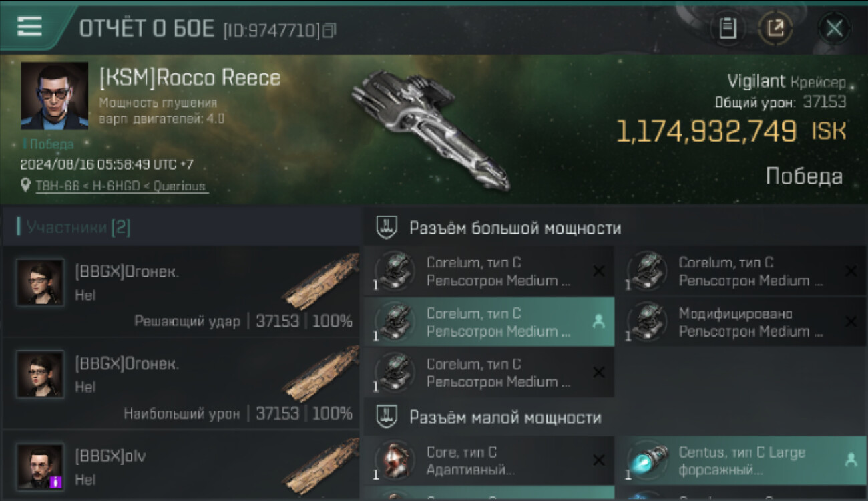868x501 pixels.
Task: Select the highlighted Corelum railgun module
Action: (488, 322)
